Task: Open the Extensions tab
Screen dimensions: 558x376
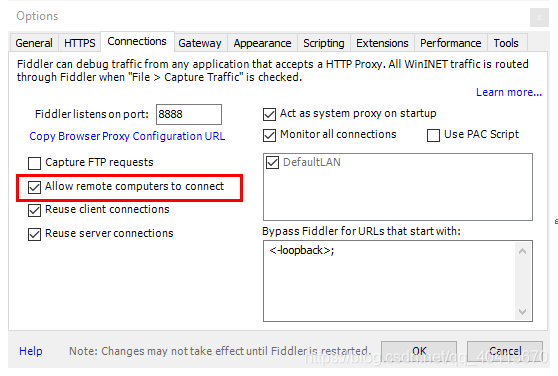Action: point(382,43)
